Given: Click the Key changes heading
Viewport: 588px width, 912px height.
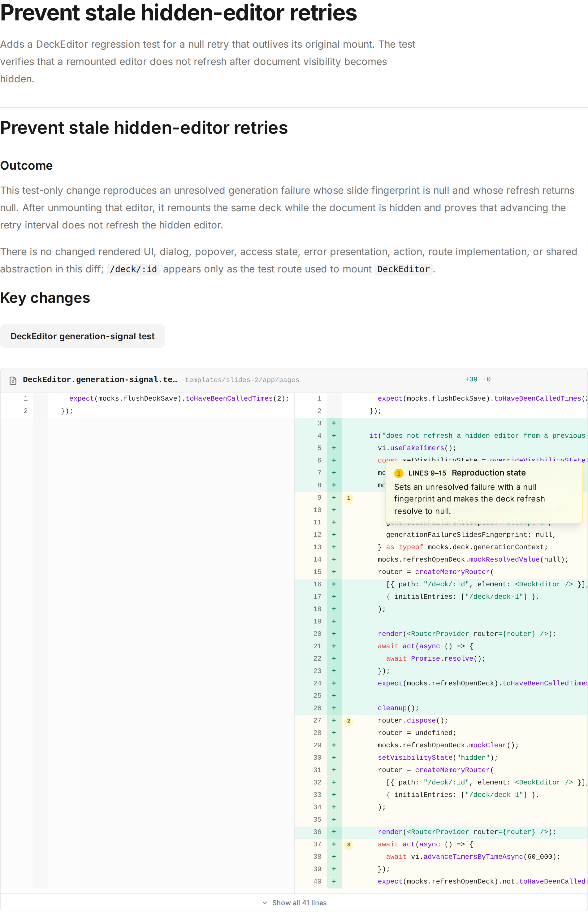Looking at the screenshot, I should (45, 298).
